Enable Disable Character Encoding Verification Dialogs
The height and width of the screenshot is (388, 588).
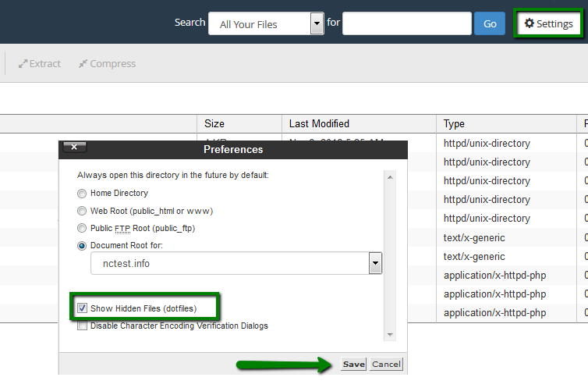pyautogui.click(x=82, y=326)
